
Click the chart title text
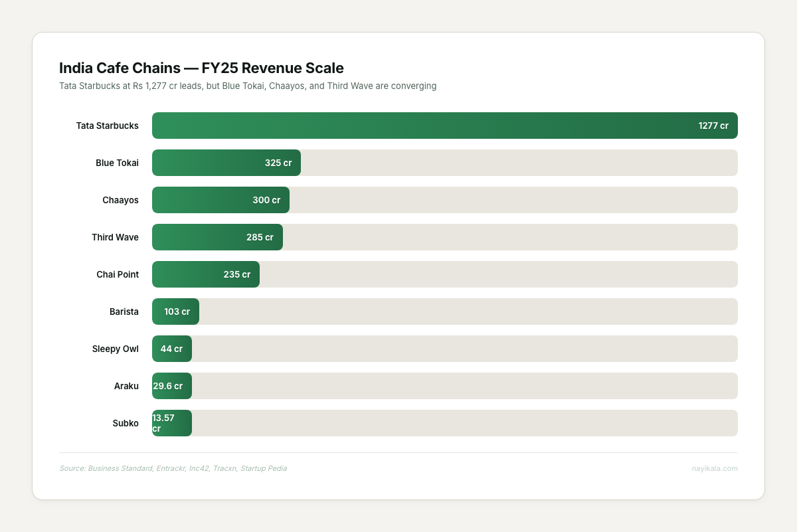(201, 68)
